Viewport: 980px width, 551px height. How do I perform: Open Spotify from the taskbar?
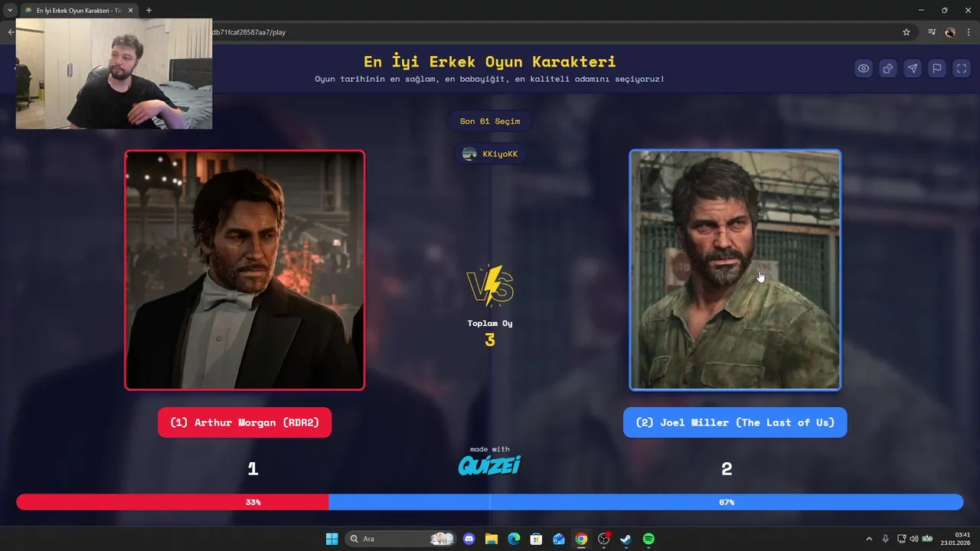tap(648, 539)
